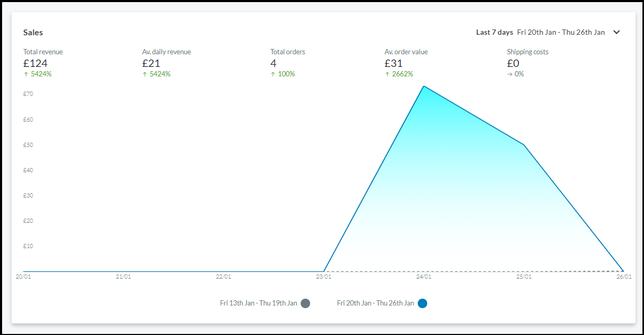Select the Shipping costs £0 metric
Image resolution: width=644 pixels, height=335 pixels.
513,63
